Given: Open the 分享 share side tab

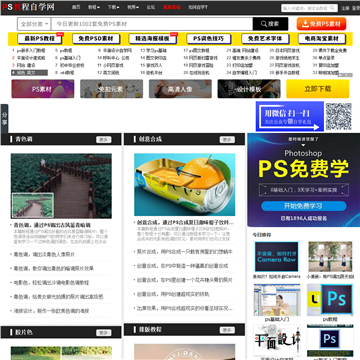Looking at the screenshot, I should 4,119.
